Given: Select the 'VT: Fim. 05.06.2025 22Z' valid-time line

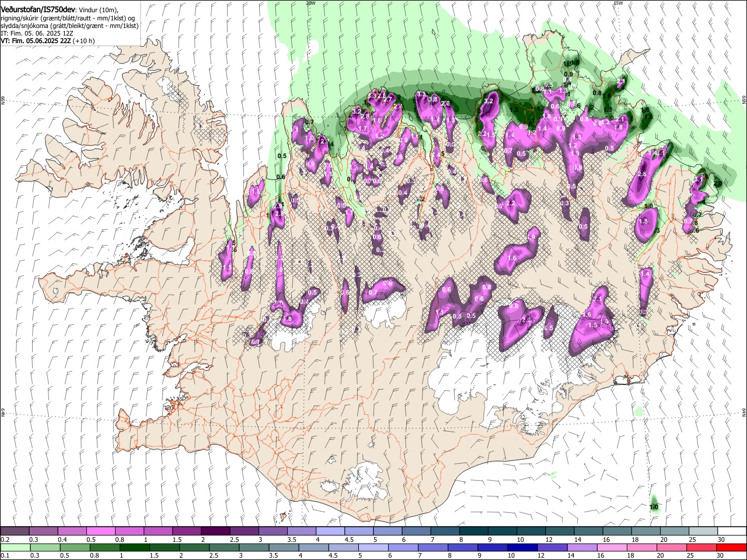Looking at the screenshot, I should (x=48, y=41).
